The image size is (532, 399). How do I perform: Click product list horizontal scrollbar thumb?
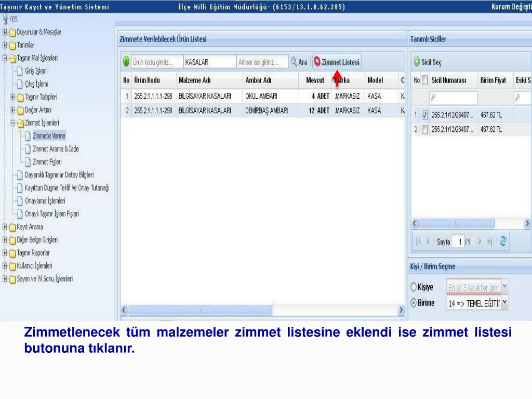tap(200, 310)
